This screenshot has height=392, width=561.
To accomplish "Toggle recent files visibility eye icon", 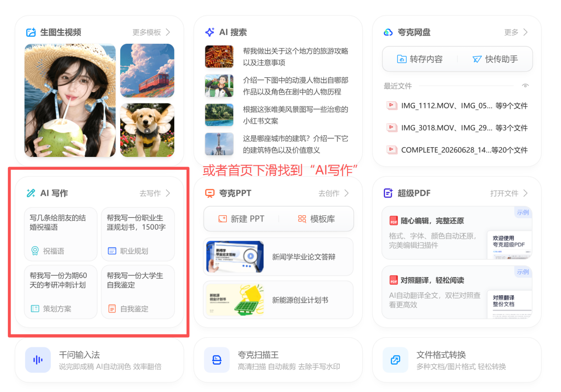I will (x=525, y=86).
